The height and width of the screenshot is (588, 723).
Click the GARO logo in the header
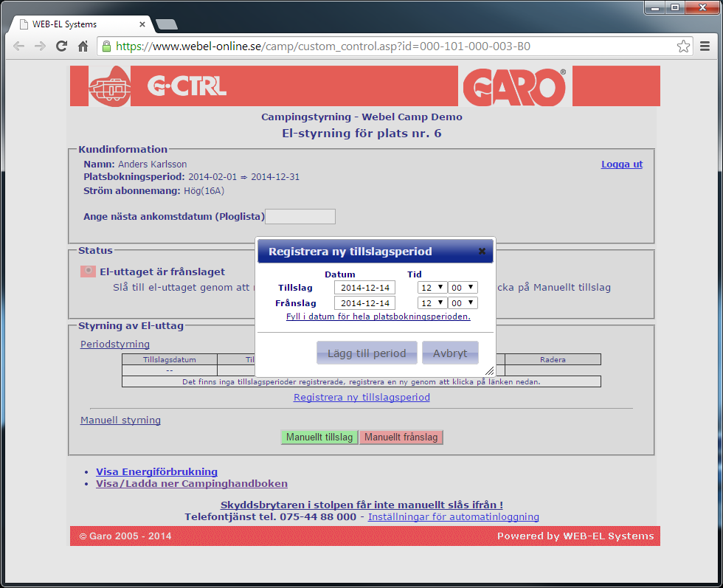tap(515, 87)
